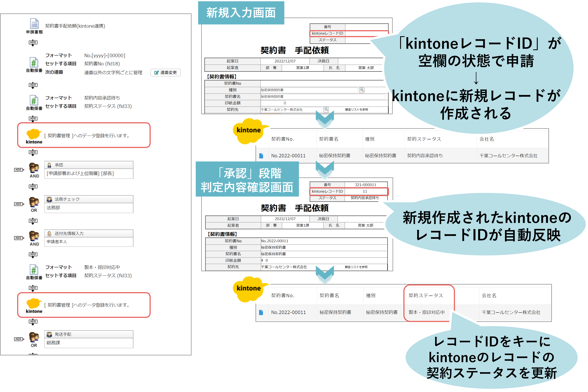
Task: Click the ADD icon between first kintone step and 承認
Action: click(33, 153)
